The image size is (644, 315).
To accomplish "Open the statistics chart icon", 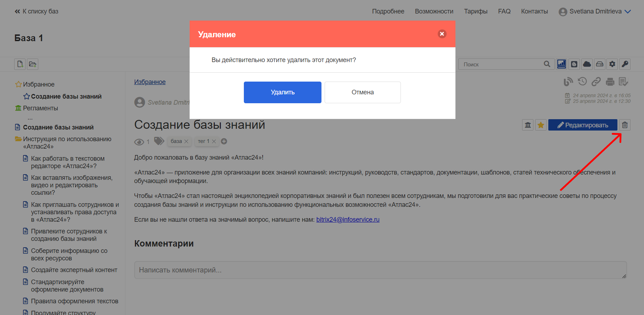I will tap(561, 64).
